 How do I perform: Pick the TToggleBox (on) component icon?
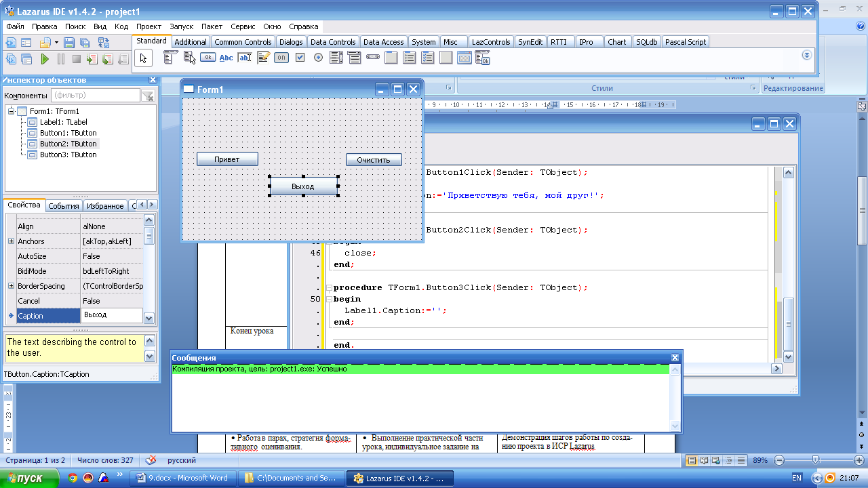[x=281, y=58]
